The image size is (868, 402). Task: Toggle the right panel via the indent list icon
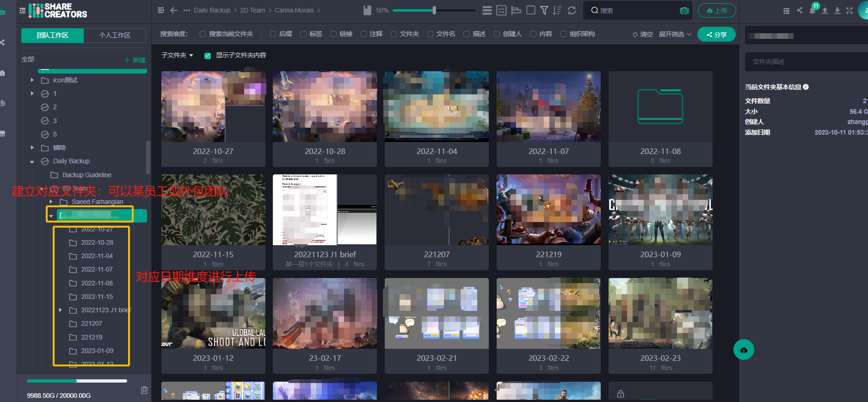[x=786, y=11]
